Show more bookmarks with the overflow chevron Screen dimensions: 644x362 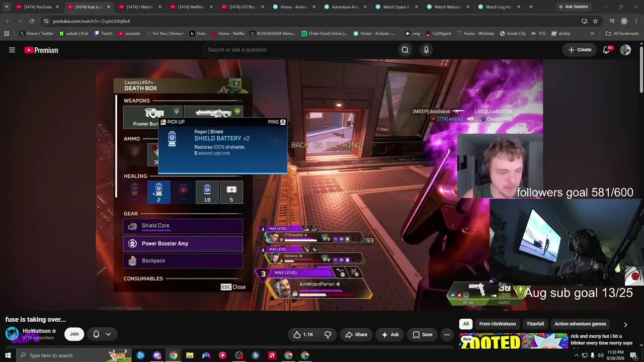point(592,34)
